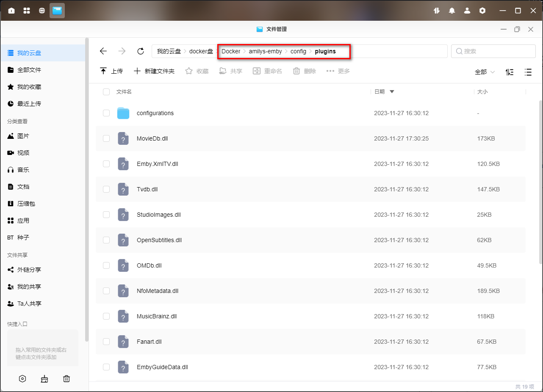Toggle the select-all checkbox in header
The height and width of the screenshot is (392, 543).
106,92
